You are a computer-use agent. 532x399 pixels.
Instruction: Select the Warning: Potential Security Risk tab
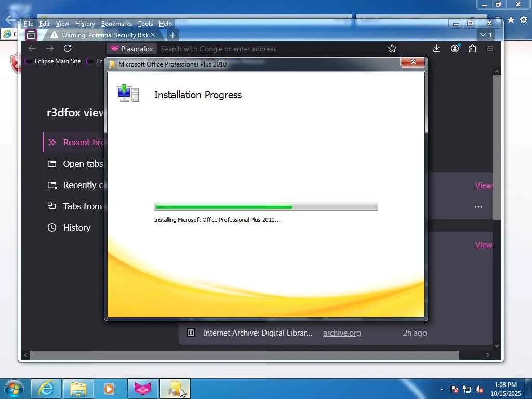click(99, 35)
